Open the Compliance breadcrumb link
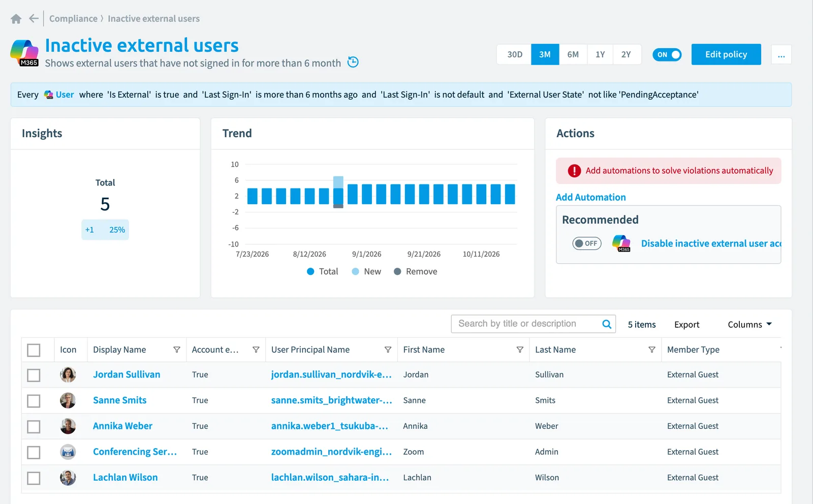The width and height of the screenshot is (813, 504). pyautogui.click(x=73, y=19)
